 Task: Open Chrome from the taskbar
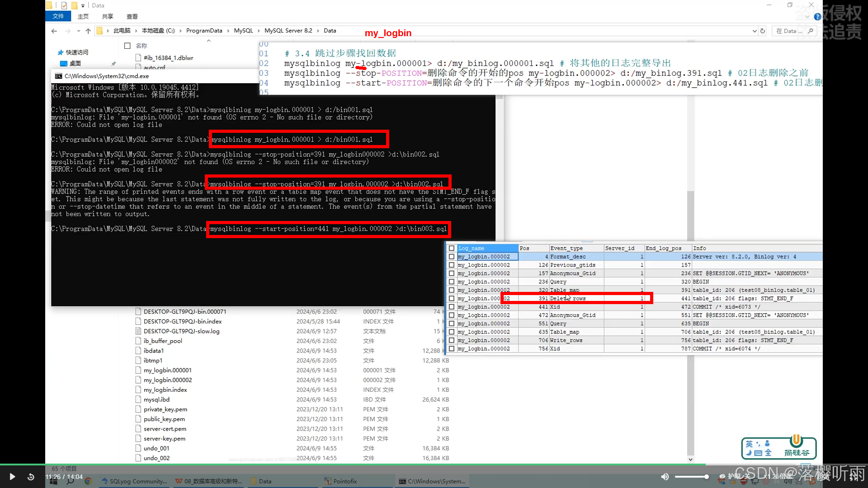(88, 481)
